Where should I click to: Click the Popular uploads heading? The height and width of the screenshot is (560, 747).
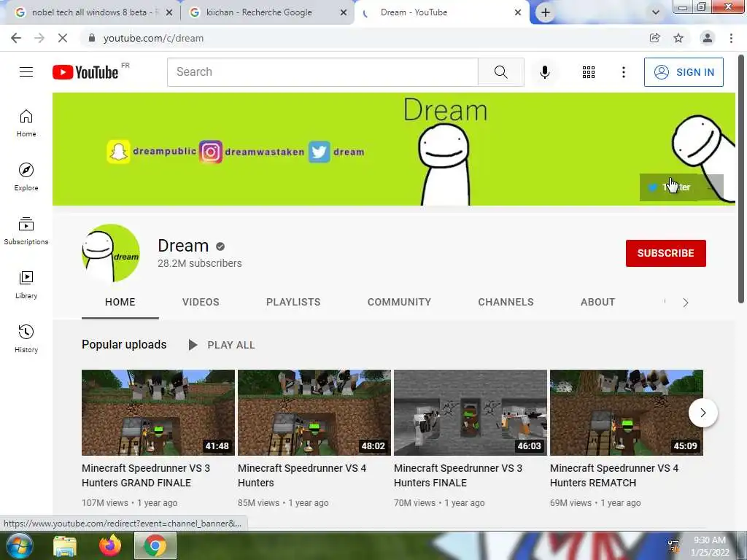(x=124, y=344)
